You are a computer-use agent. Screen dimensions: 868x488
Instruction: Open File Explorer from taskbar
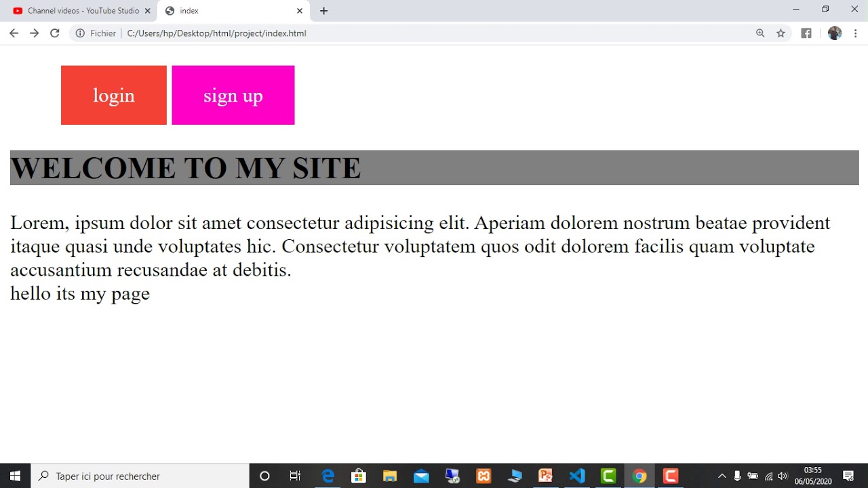point(390,476)
